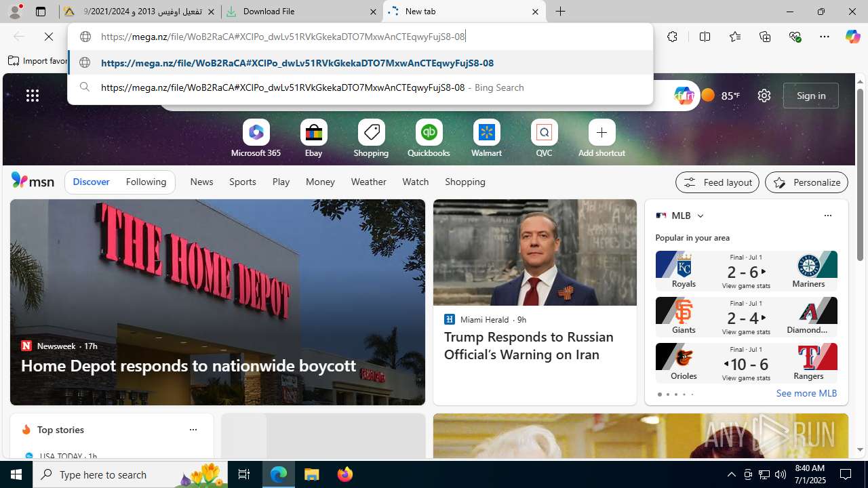Click the Personalize button
The height and width of the screenshot is (488, 868).
[806, 182]
